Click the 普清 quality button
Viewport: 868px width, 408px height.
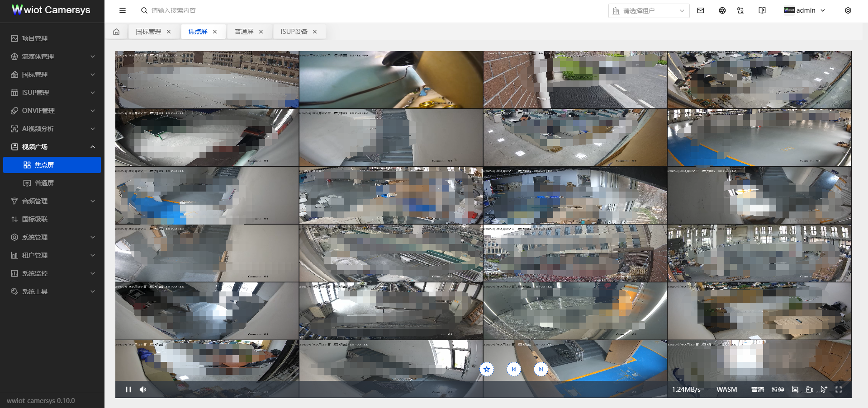[758, 389]
